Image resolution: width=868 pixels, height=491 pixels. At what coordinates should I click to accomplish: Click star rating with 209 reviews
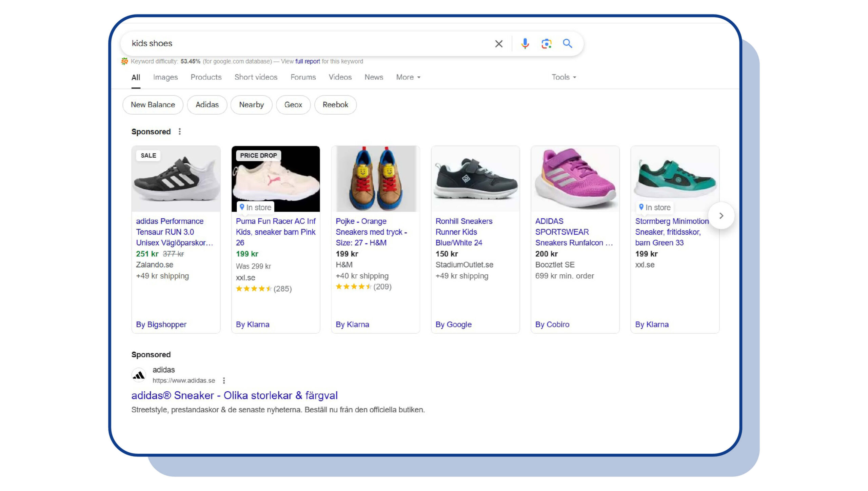[363, 287]
